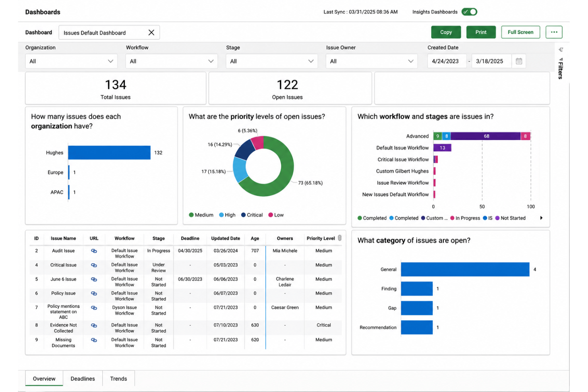This screenshot has height=392, width=588.
Task: Click the Dyson Issue Workflow cell
Action: tap(124, 311)
